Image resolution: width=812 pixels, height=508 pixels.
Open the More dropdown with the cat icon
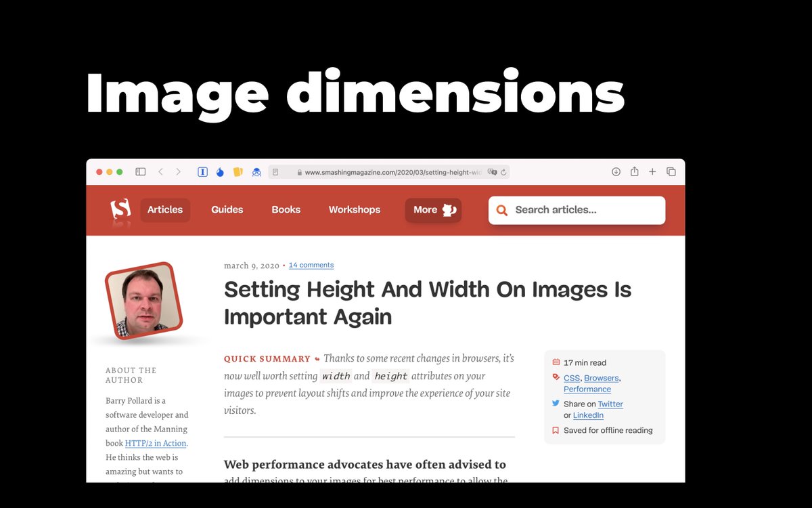432,210
